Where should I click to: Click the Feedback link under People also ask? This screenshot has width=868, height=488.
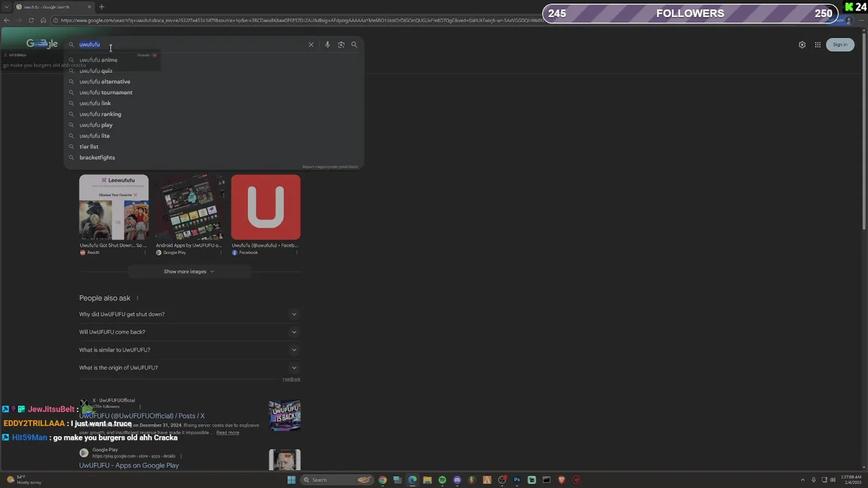pos(292,380)
